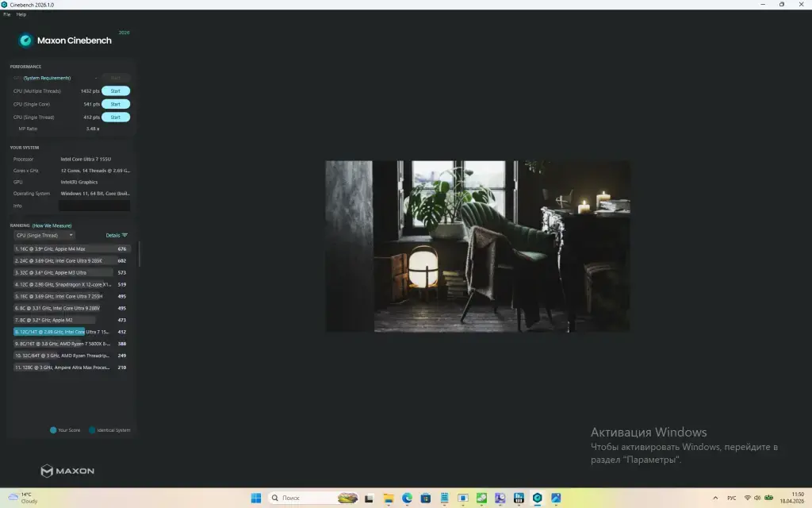This screenshot has height=508, width=812.
Task: Click the rendered room scene preview
Action: [x=477, y=246]
